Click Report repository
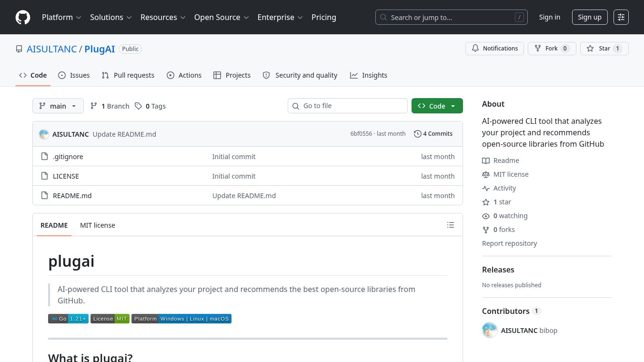This screenshot has height=362, width=644. (x=509, y=243)
